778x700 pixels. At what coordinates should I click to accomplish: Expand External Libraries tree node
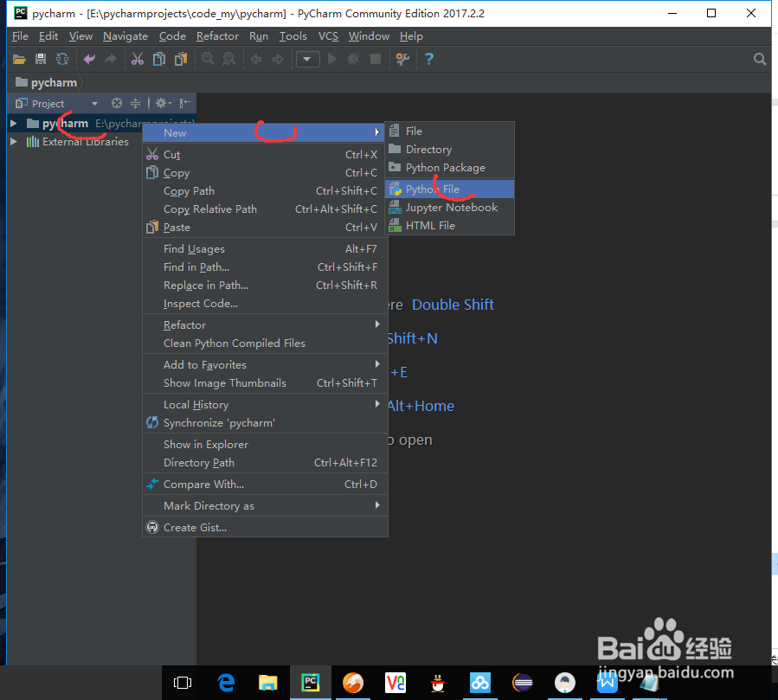pyautogui.click(x=13, y=141)
